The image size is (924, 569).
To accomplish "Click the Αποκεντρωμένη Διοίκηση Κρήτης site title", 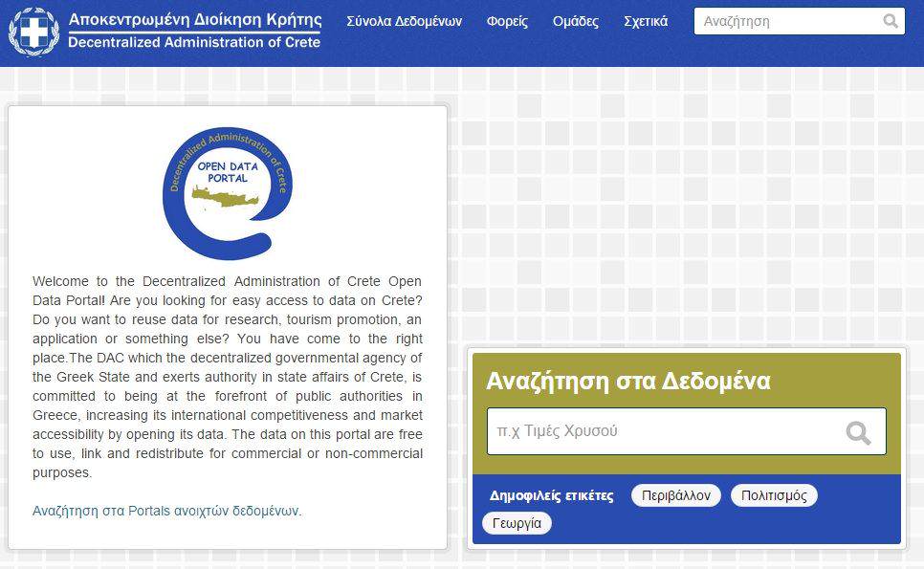I will click(x=195, y=19).
